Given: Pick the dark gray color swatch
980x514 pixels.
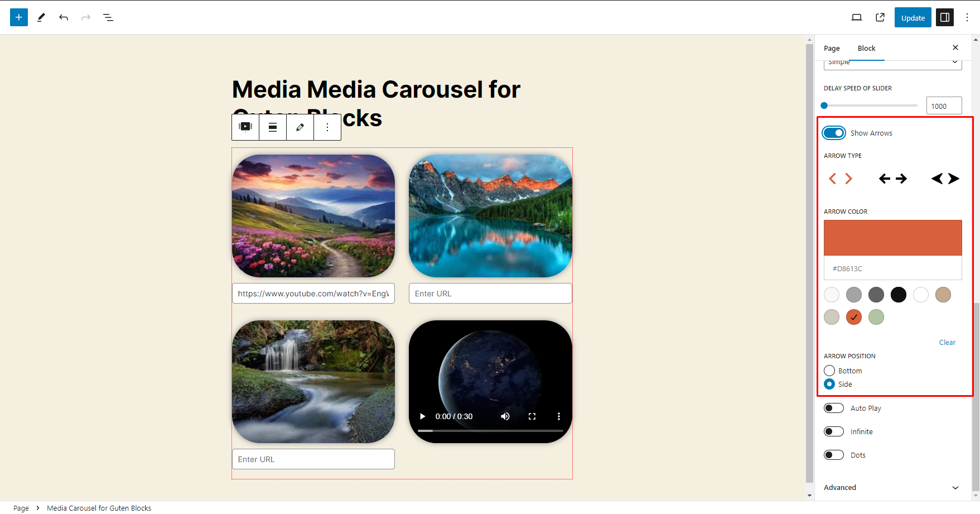Looking at the screenshot, I should [876, 295].
